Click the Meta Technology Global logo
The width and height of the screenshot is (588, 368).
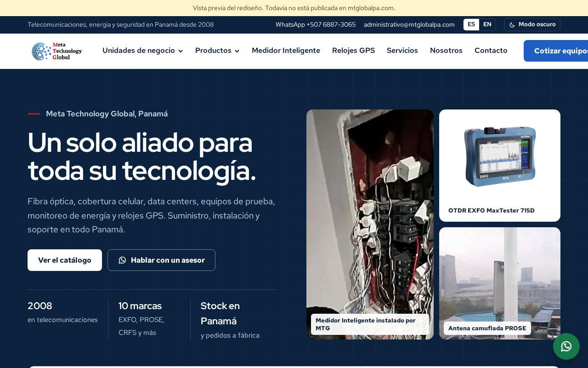57,51
